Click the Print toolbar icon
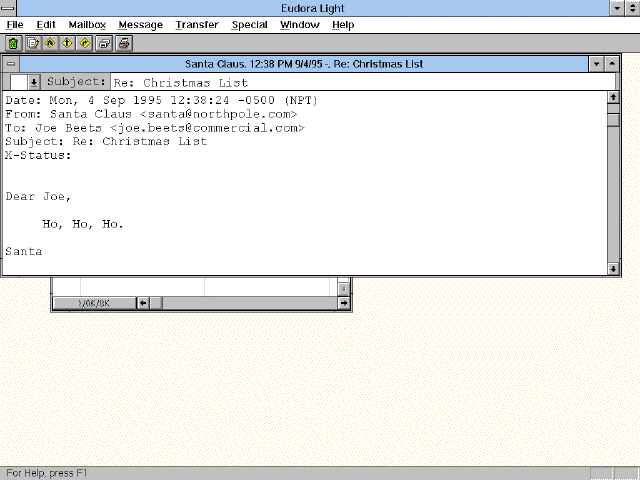 [x=124, y=43]
